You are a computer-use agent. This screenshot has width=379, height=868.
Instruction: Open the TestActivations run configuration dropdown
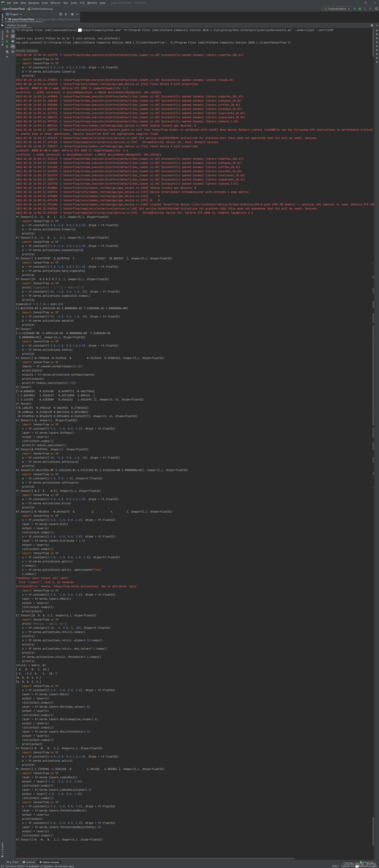pos(337,9)
